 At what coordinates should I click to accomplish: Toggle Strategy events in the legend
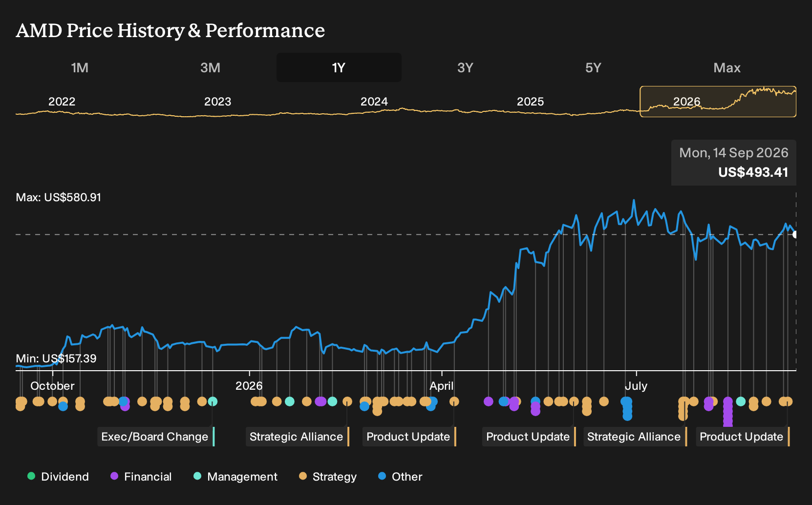tap(328, 476)
